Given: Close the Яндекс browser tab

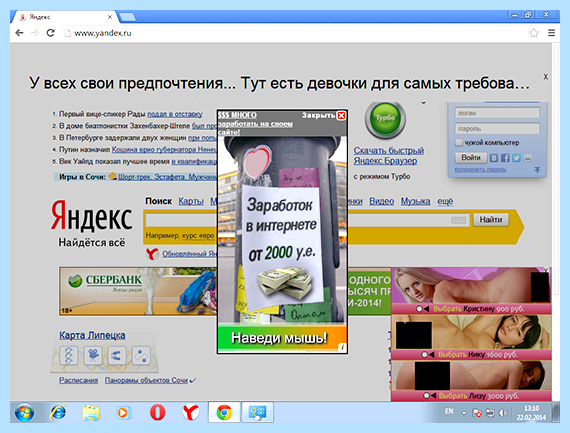Looking at the screenshot, I should click(110, 17).
